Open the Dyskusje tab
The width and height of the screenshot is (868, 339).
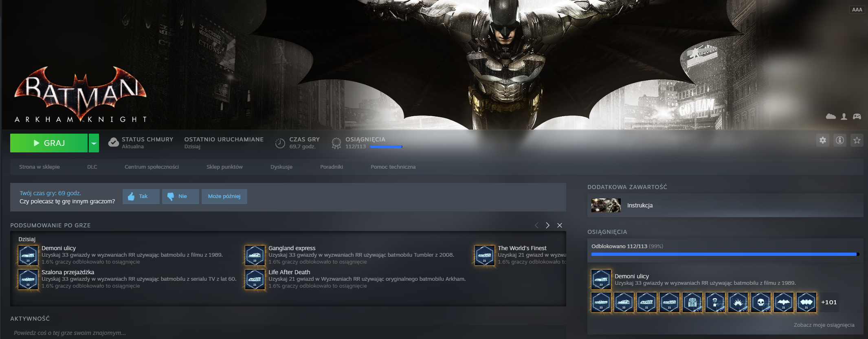tap(281, 167)
